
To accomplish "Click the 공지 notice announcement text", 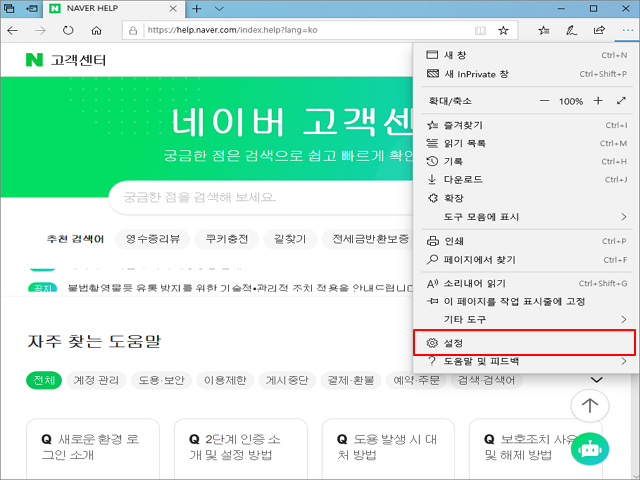I will coord(241,288).
